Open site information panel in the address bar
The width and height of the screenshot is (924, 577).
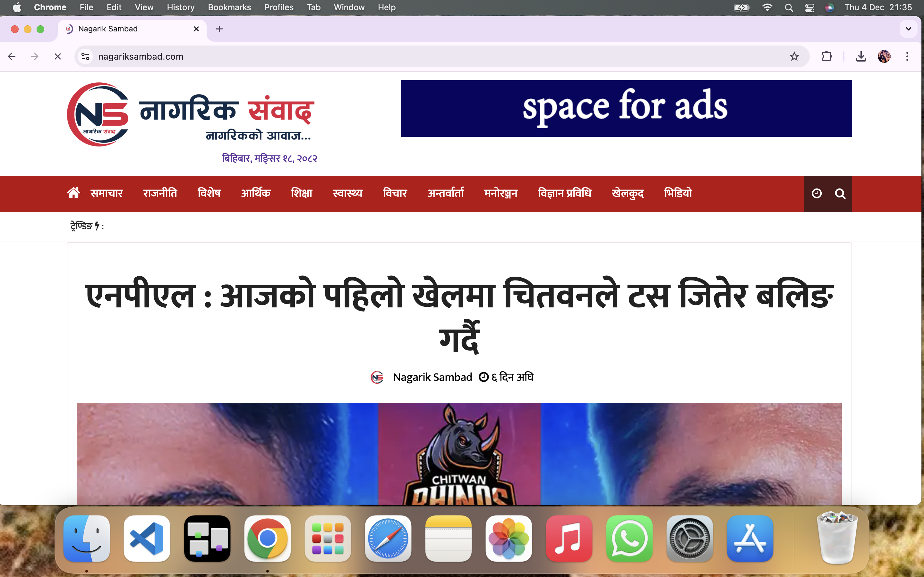pos(85,56)
